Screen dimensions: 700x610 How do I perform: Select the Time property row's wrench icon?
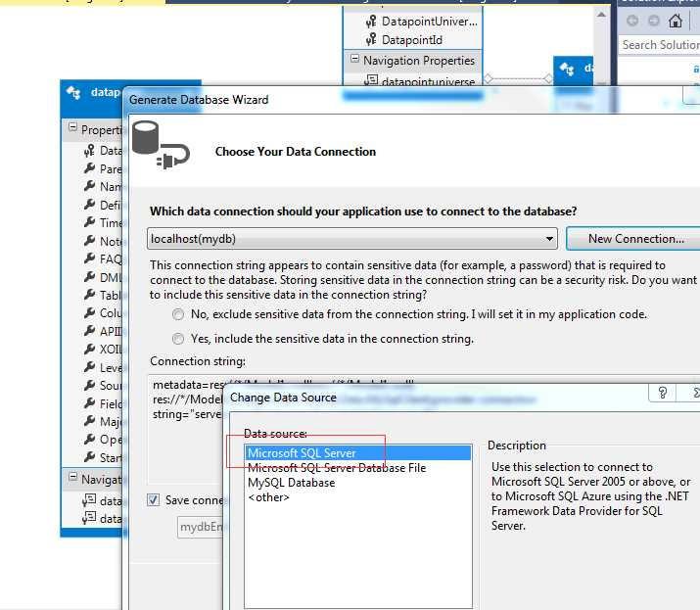click(89, 222)
